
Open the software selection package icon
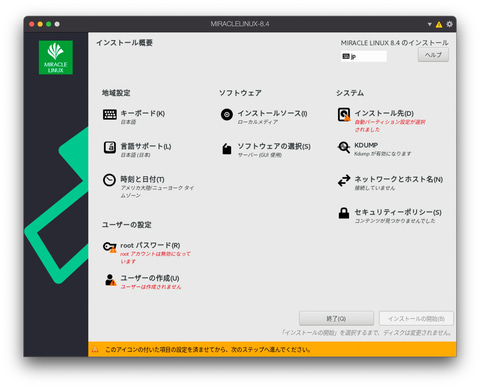point(227,149)
